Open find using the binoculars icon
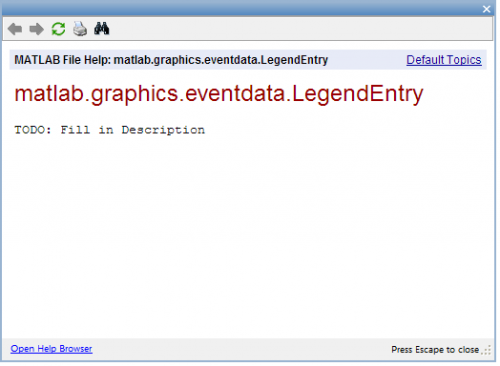 (x=102, y=29)
